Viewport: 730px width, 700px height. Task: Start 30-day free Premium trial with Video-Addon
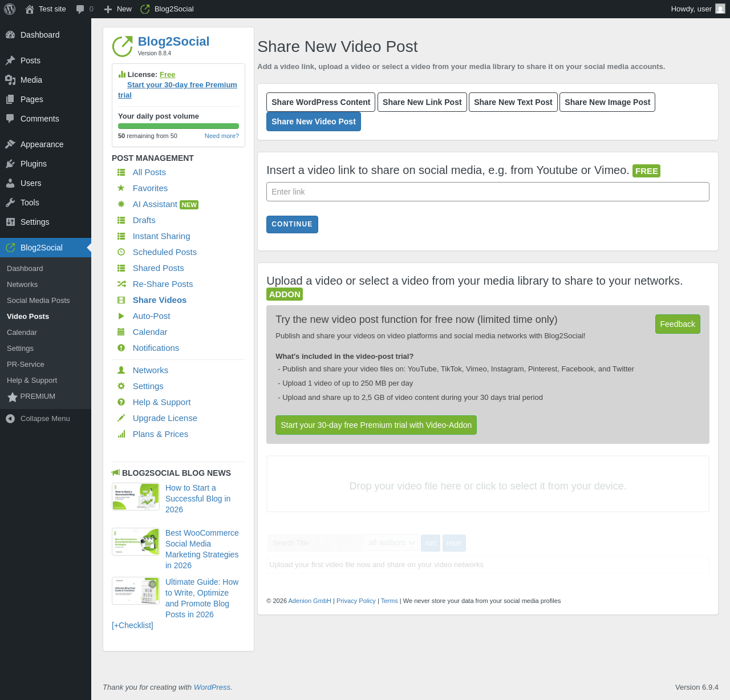376,425
